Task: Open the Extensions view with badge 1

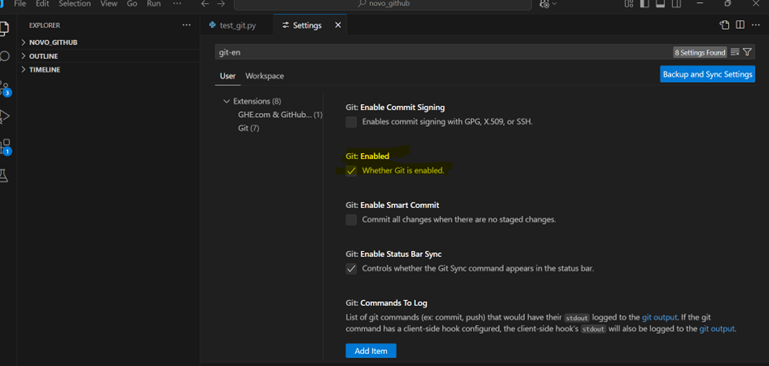Action: pyautogui.click(x=5, y=147)
